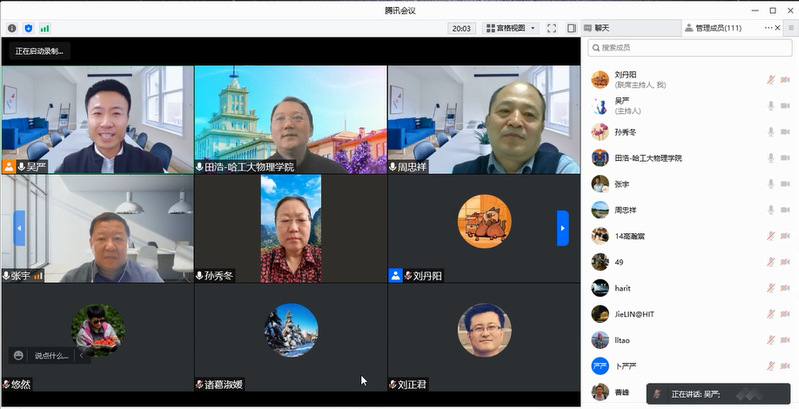Toggle microphone for 周忠祥 in member list

pos(770,210)
